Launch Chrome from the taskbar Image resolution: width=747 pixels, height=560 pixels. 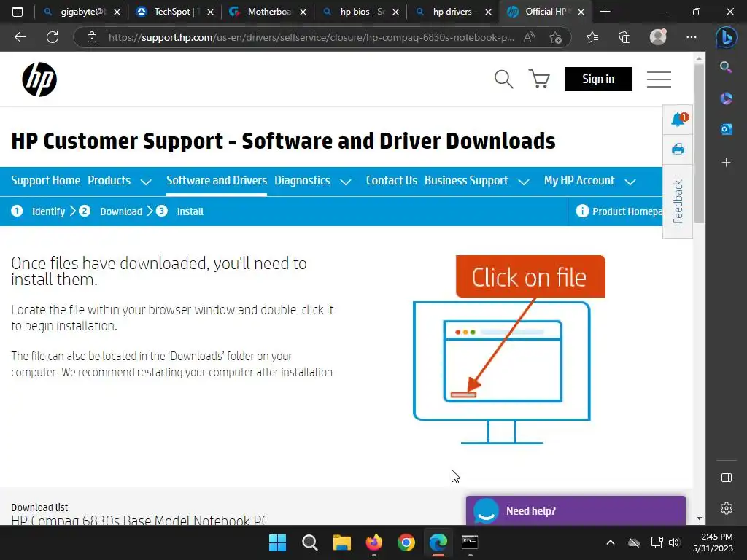406,542
